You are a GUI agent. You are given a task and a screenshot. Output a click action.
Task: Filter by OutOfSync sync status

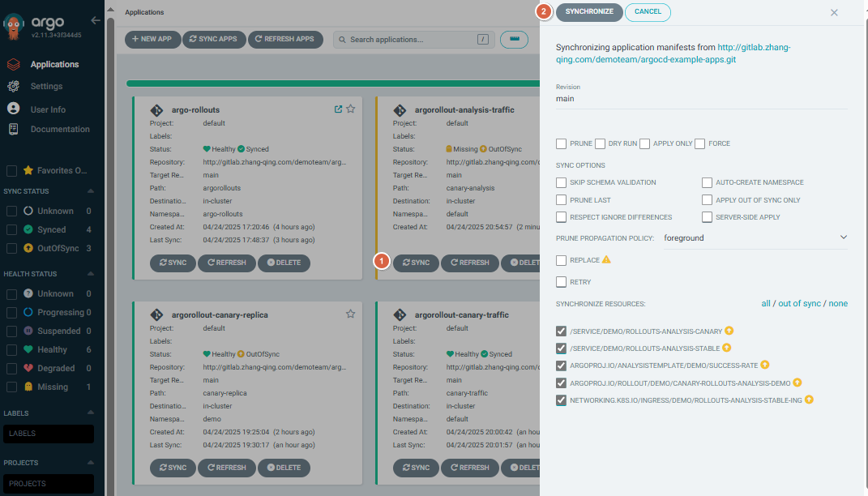[11, 249]
